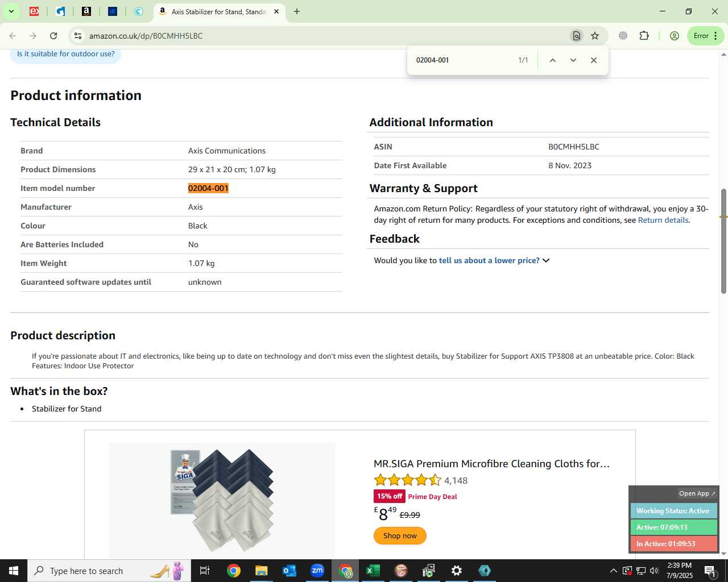Viewport: 728px width, 582px height.
Task: Click the Shop now button
Action: (400, 535)
